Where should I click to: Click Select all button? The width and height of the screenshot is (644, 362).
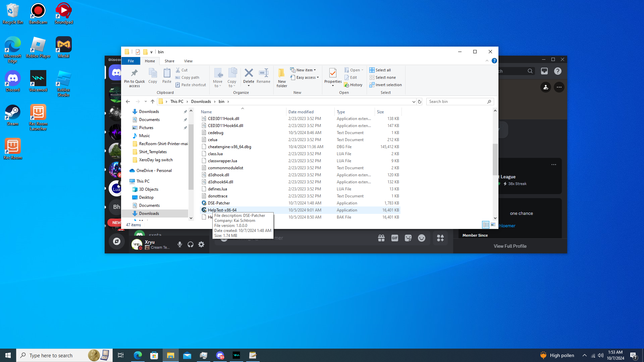tap(380, 70)
